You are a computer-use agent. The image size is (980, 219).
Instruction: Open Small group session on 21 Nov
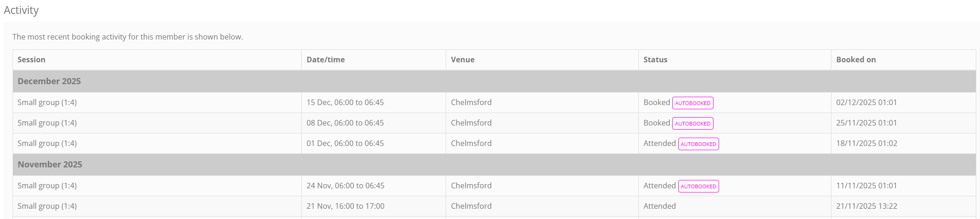47,206
